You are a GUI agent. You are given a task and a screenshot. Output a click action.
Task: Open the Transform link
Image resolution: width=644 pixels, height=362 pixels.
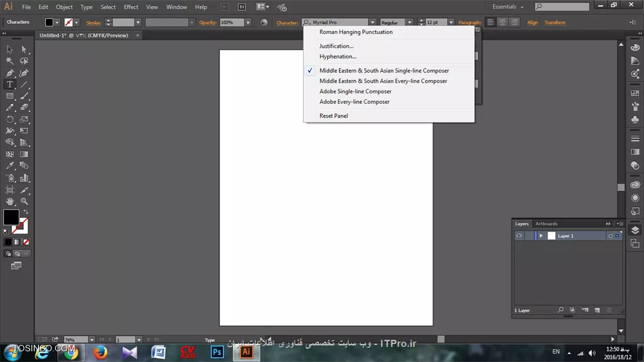point(555,22)
